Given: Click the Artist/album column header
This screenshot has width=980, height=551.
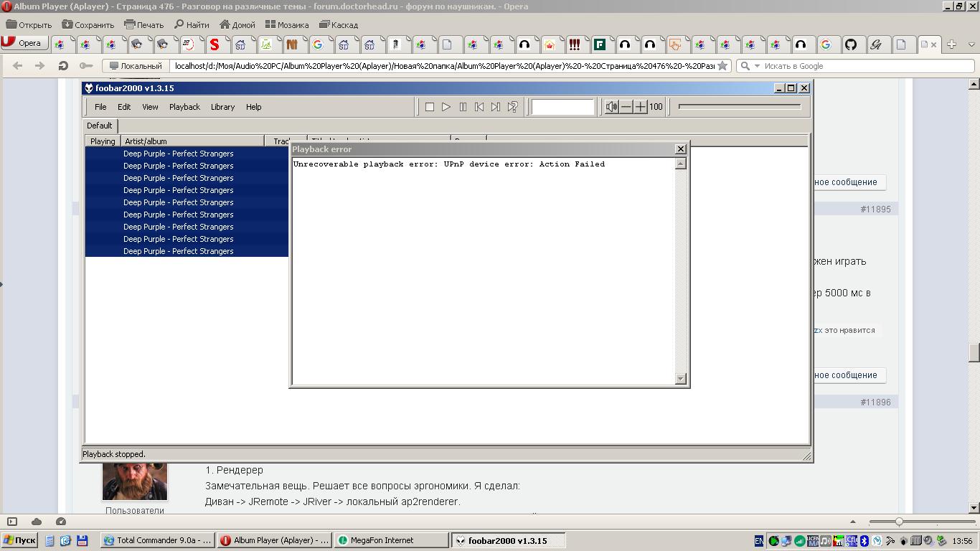Looking at the screenshot, I should [192, 141].
